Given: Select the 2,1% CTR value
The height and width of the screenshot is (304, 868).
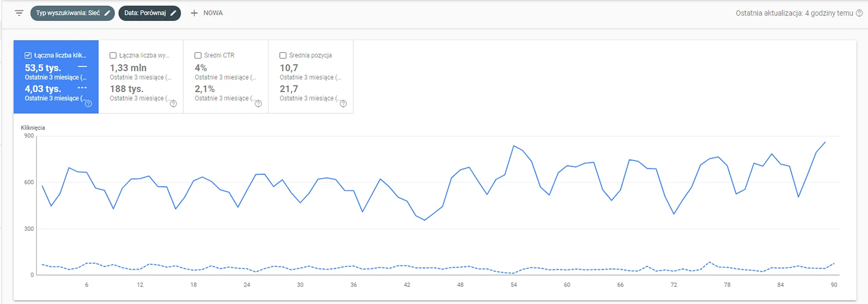Looking at the screenshot, I should coord(205,89).
